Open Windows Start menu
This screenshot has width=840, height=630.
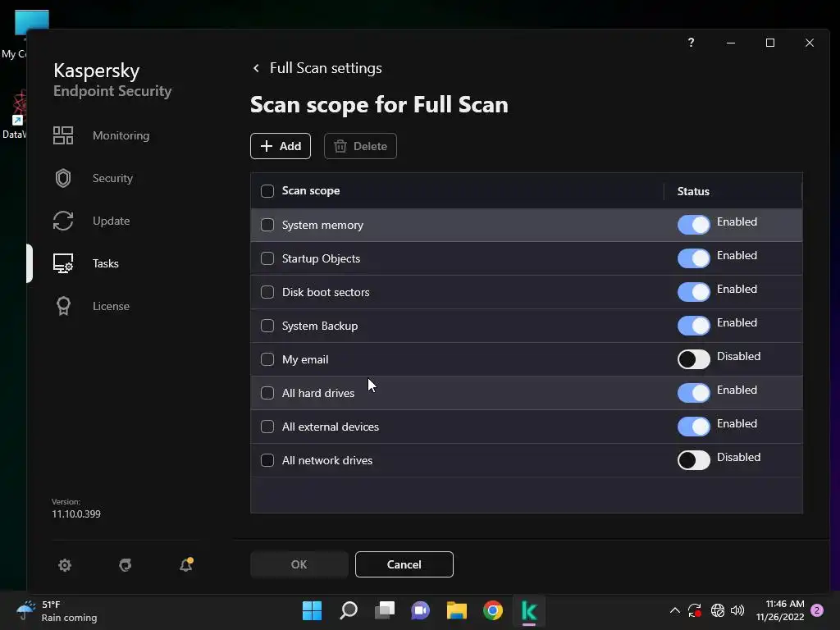tap(312, 610)
